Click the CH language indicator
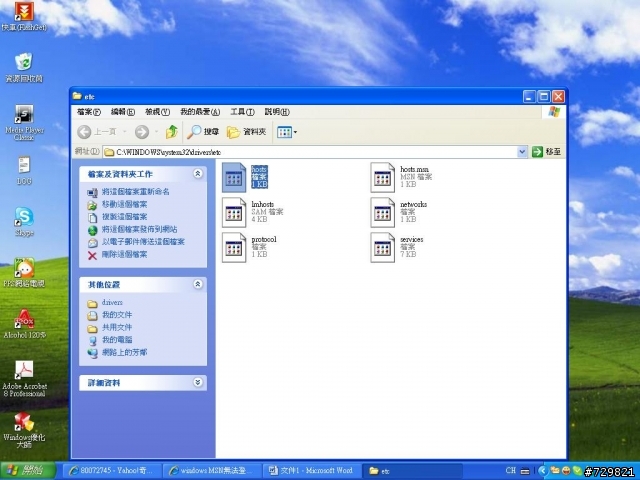 511,471
